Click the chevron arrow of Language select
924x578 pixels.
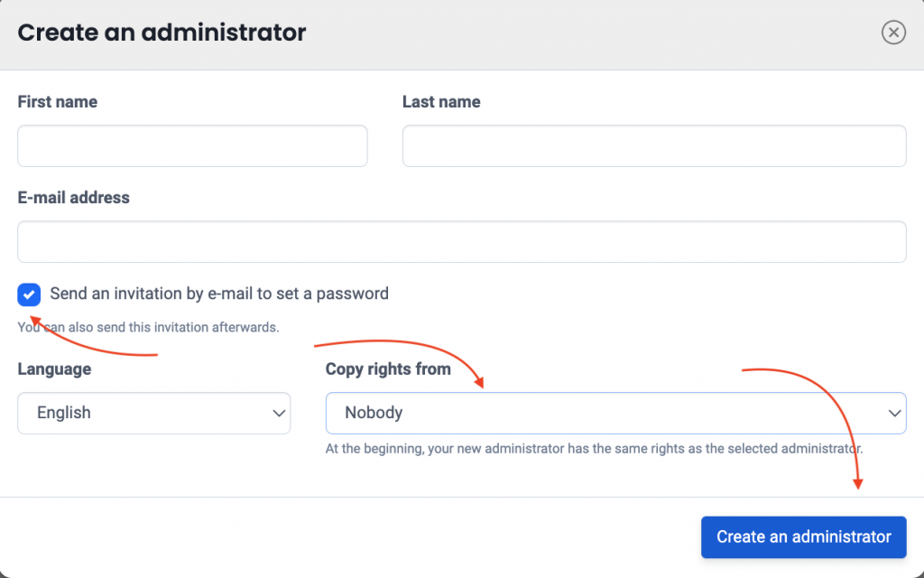[278, 414]
